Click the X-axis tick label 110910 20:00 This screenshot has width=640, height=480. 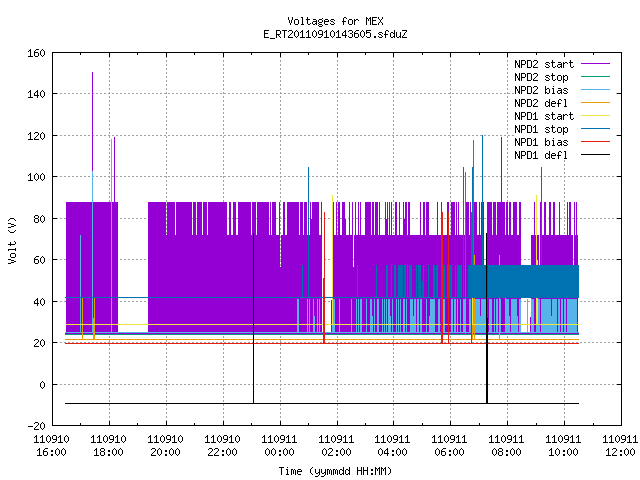(165, 446)
